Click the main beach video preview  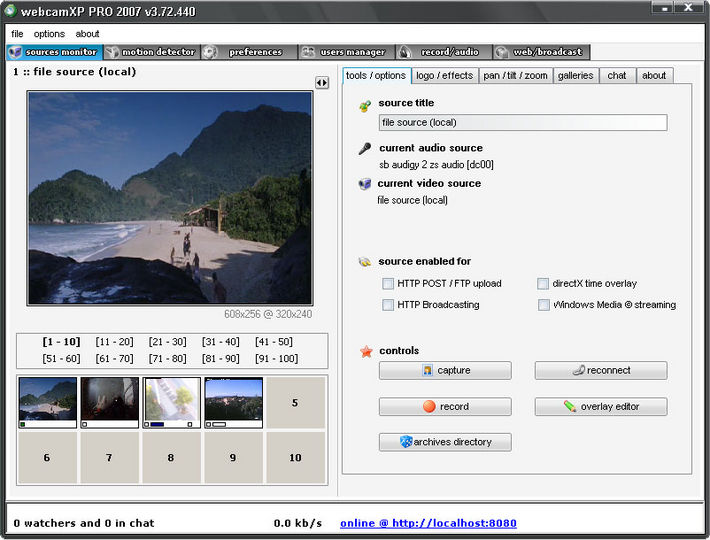click(170, 198)
